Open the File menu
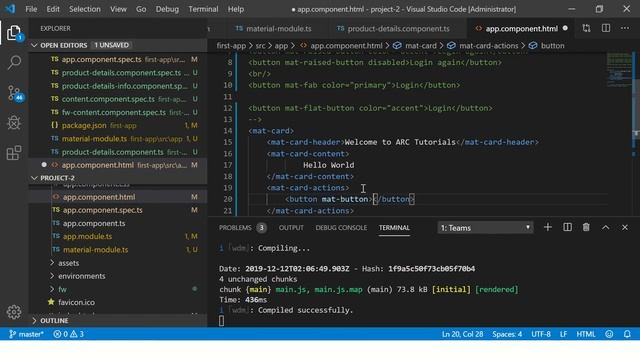Screen dimensions: 640x360 [31, 9]
